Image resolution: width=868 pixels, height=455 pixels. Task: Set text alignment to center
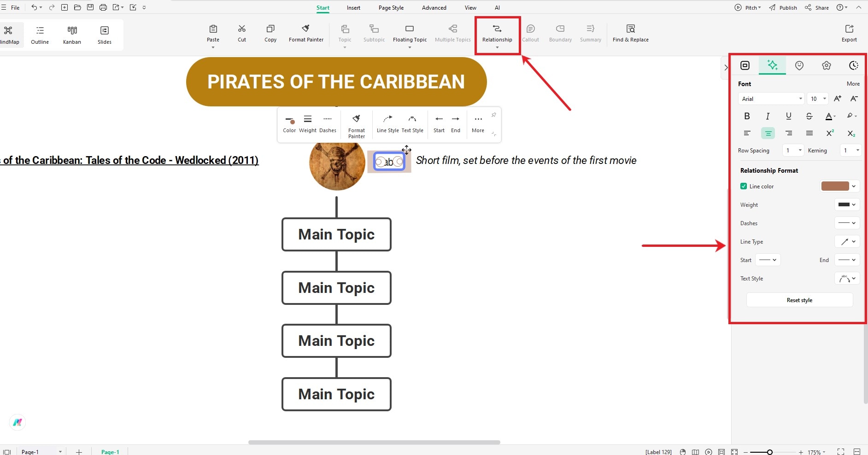coord(768,133)
